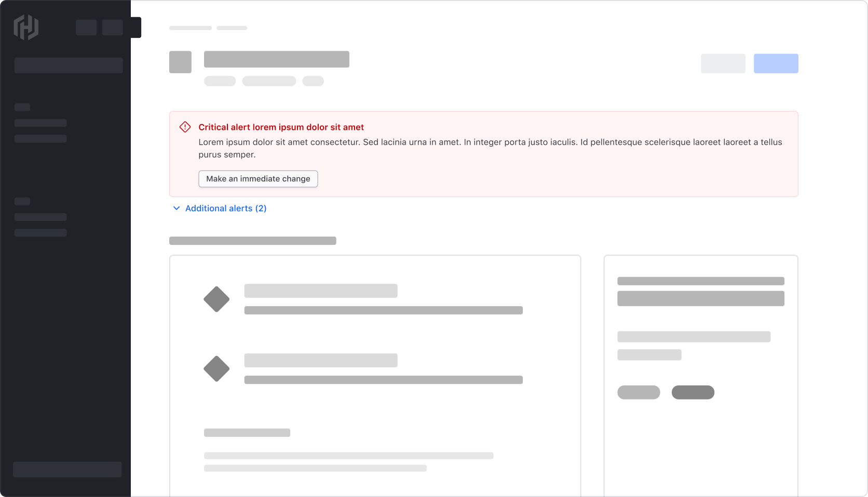The width and height of the screenshot is (868, 497).
Task: Click the light gray pill swatch in right card
Action: click(x=639, y=392)
